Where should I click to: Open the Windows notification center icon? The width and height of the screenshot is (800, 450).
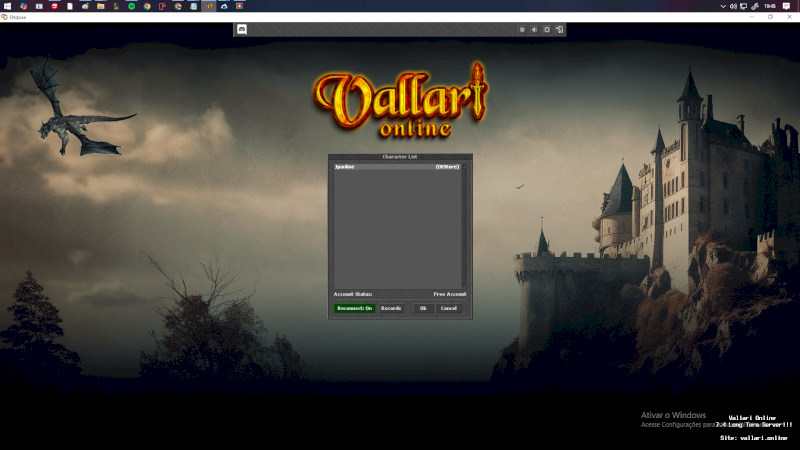pyautogui.click(x=786, y=6)
